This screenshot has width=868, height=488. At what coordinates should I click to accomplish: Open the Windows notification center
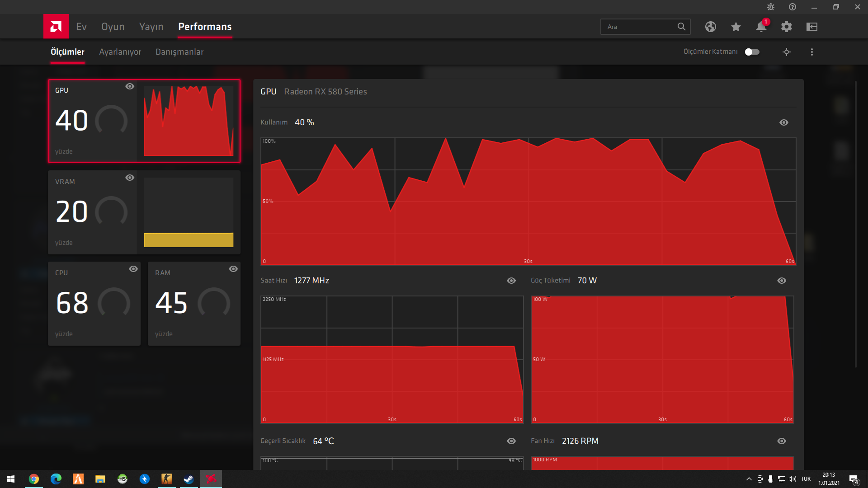(x=854, y=479)
